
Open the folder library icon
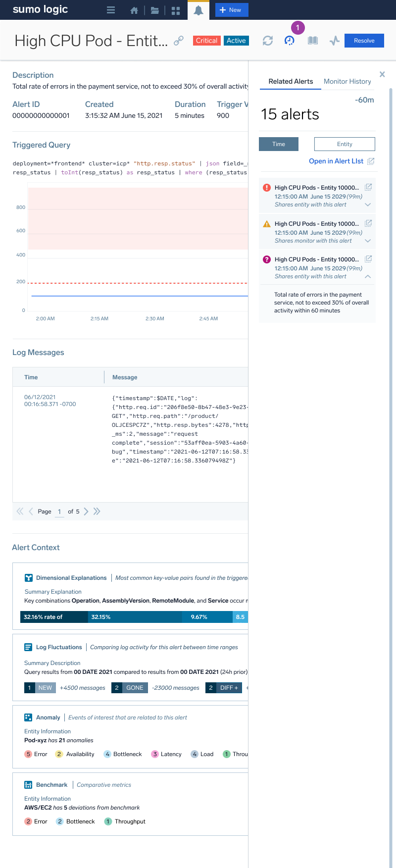pos(155,10)
